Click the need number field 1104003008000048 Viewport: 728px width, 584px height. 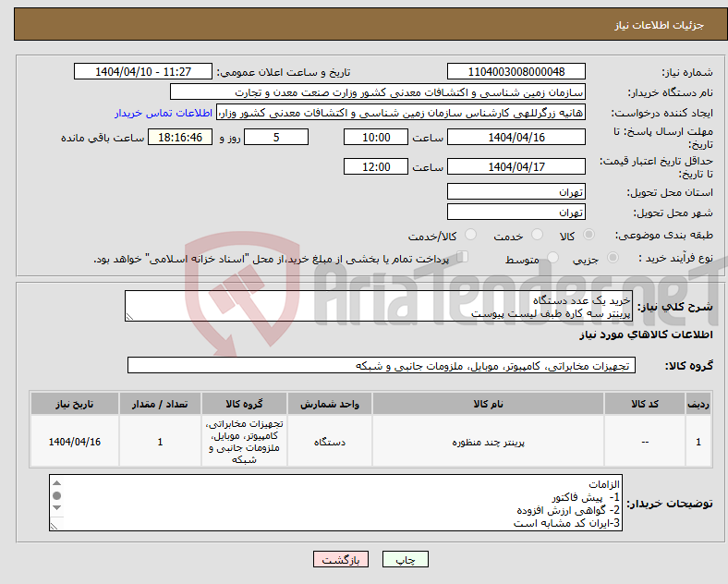point(516,71)
